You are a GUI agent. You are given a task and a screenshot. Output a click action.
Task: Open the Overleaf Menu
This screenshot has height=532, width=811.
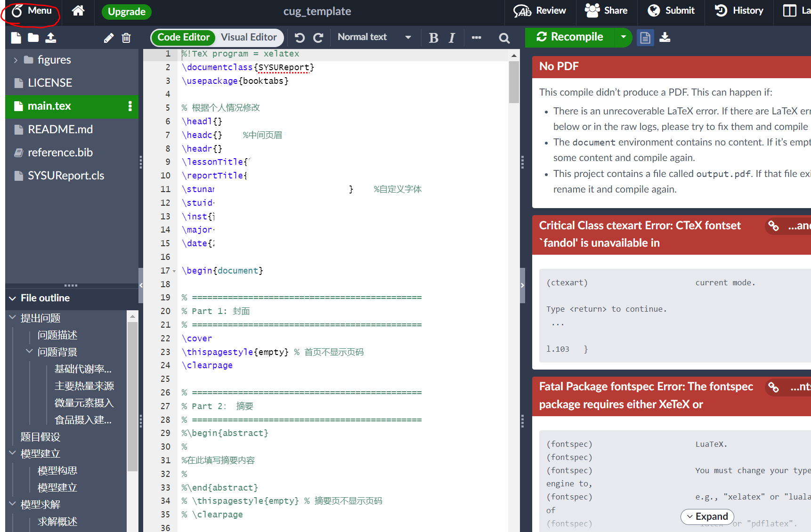click(x=31, y=11)
